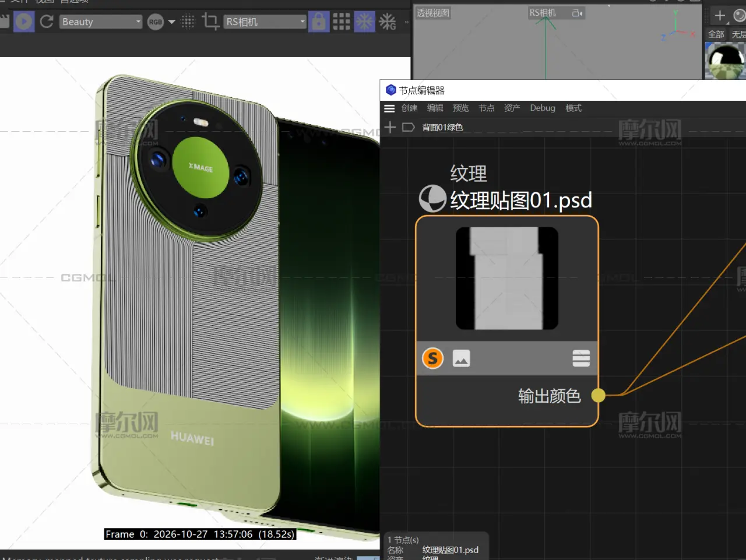
Task: Click the plus add node icon in node editor
Action: tap(390, 127)
